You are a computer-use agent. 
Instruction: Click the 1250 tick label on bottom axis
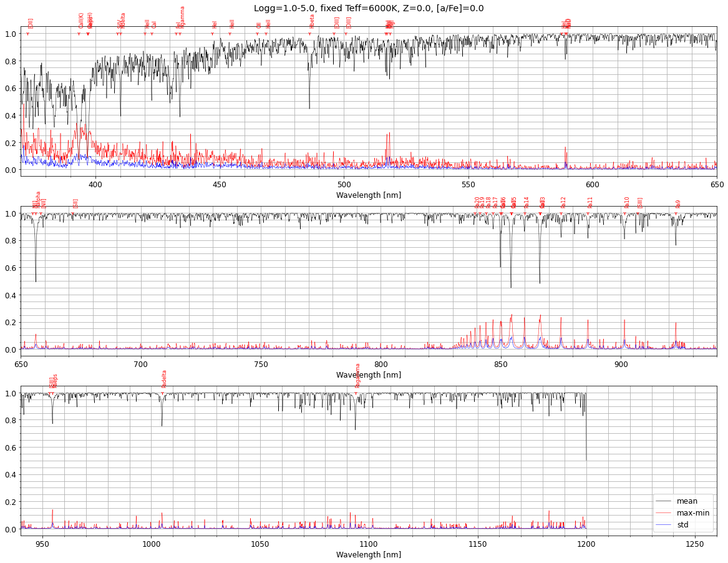coord(694,544)
